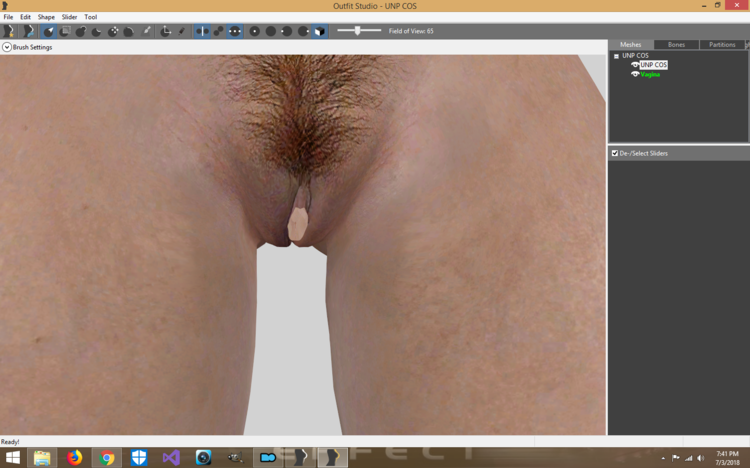Toggle Edit Connected Only mode
Viewport: 750px width, 468px height.
coord(219,32)
